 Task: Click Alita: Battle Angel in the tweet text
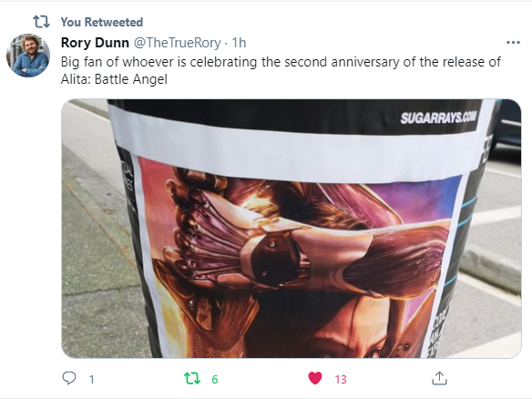tap(114, 79)
